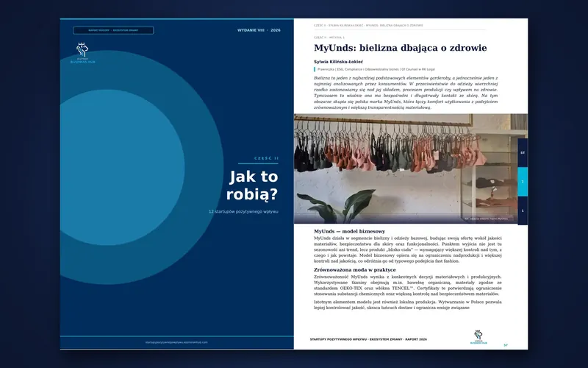Click the author role line "Prawniczka | ESG, Compliance"

pyautogui.click(x=376, y=69)
